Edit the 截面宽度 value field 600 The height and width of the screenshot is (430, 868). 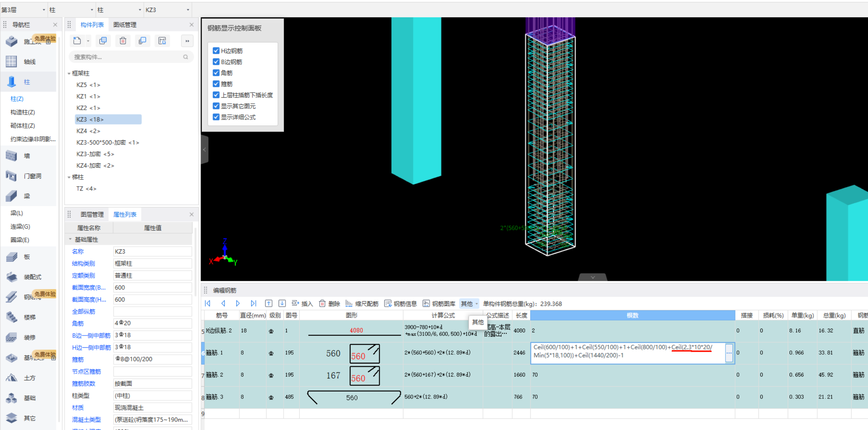point(153,287)
